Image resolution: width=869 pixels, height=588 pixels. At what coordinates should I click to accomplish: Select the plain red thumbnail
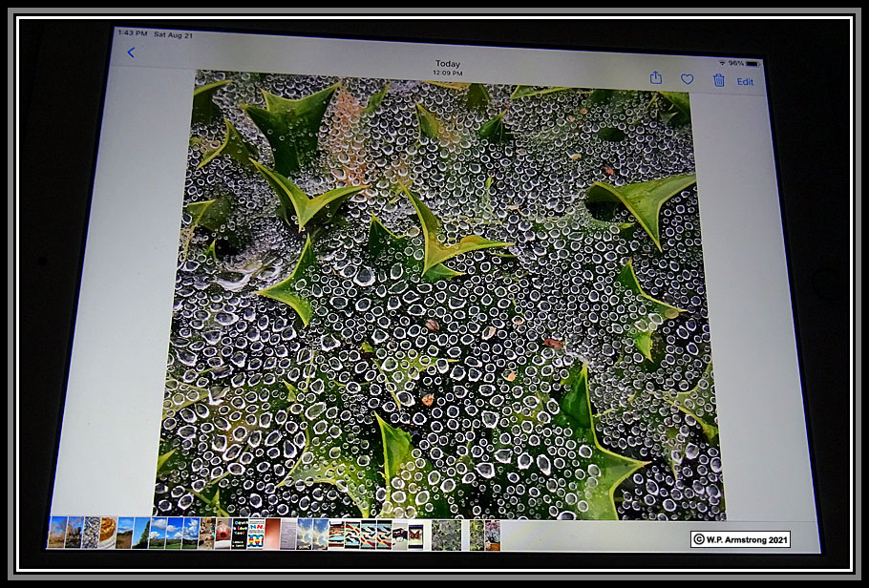click(272, 534)
